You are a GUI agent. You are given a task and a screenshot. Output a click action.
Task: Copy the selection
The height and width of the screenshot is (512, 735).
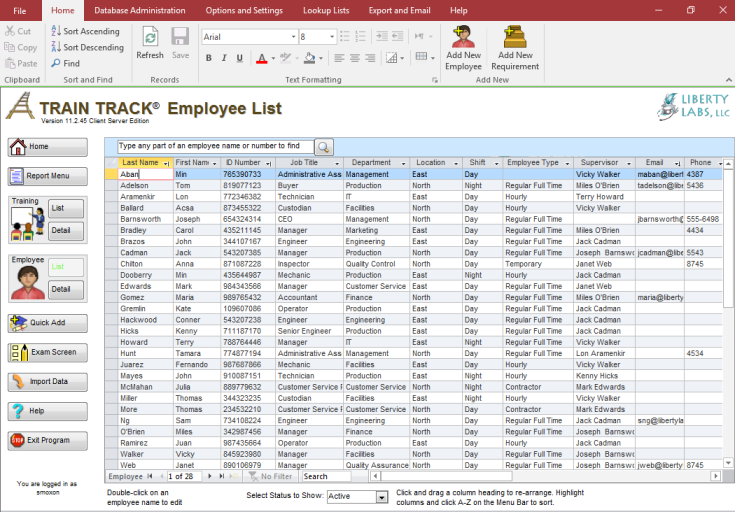(21, 47)
